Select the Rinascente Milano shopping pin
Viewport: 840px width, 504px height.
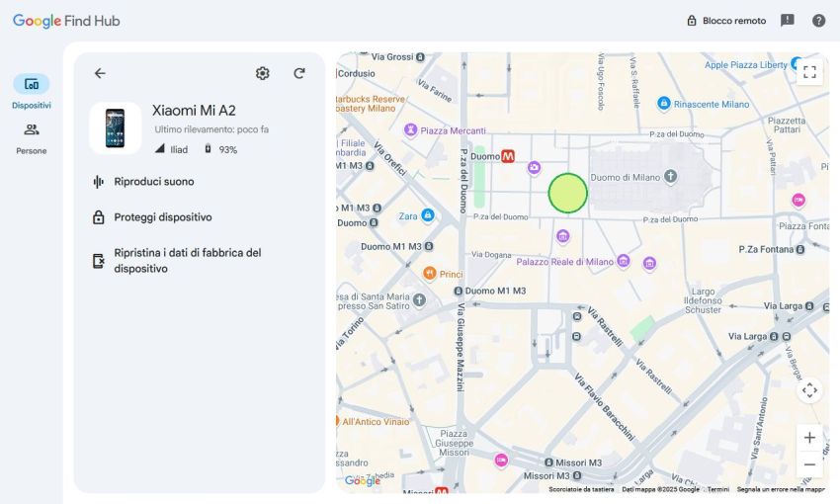664,104
